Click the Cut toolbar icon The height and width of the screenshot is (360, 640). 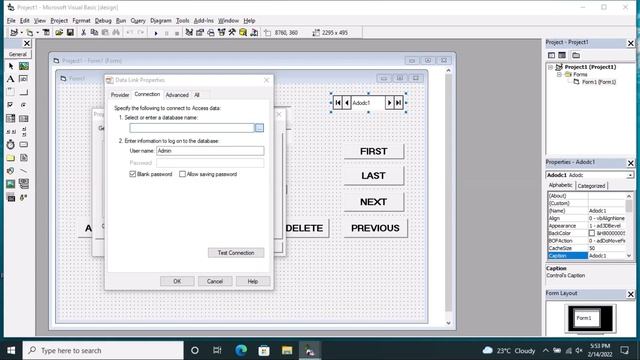pos(83,32)
